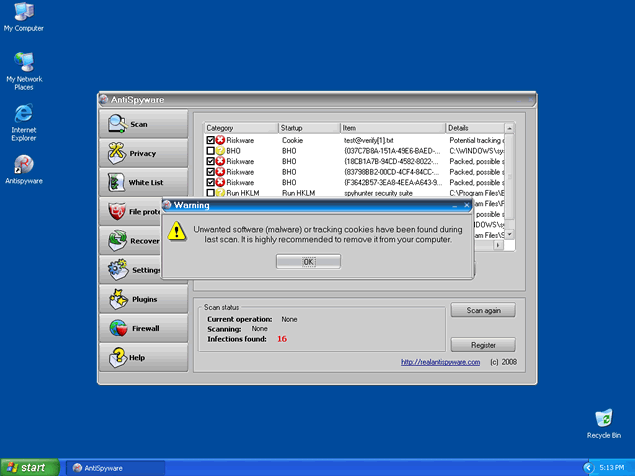Click OK in the Warning dialog
This screenshot has width=635, height=476.
tap(308, 261)
